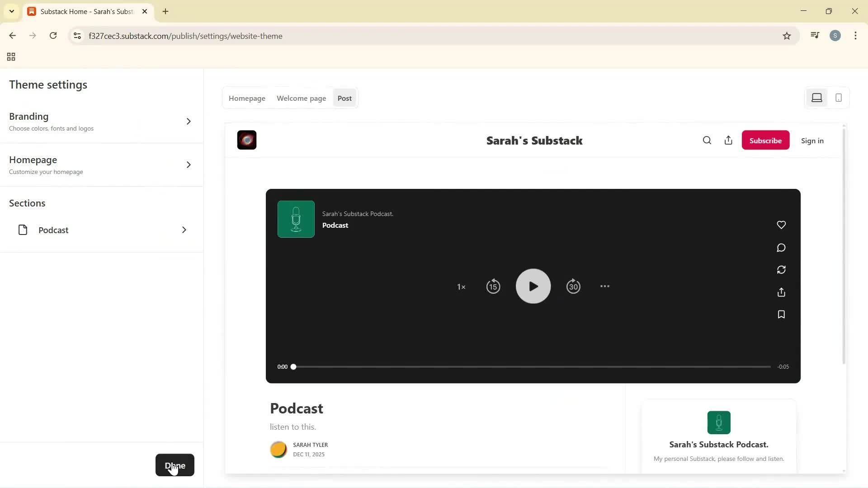This screenshot has width=868, height=488.
Task: Click the Done button
Action: [x=175, y=465]
